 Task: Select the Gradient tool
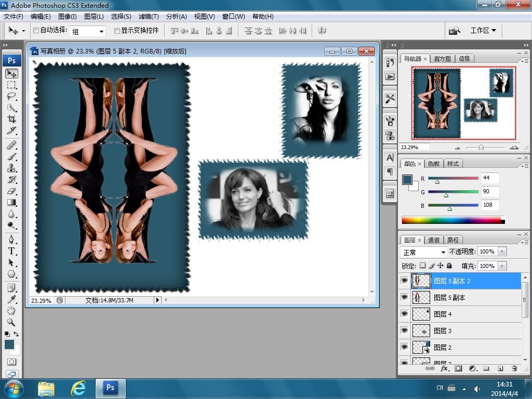[x=11, y=203]
